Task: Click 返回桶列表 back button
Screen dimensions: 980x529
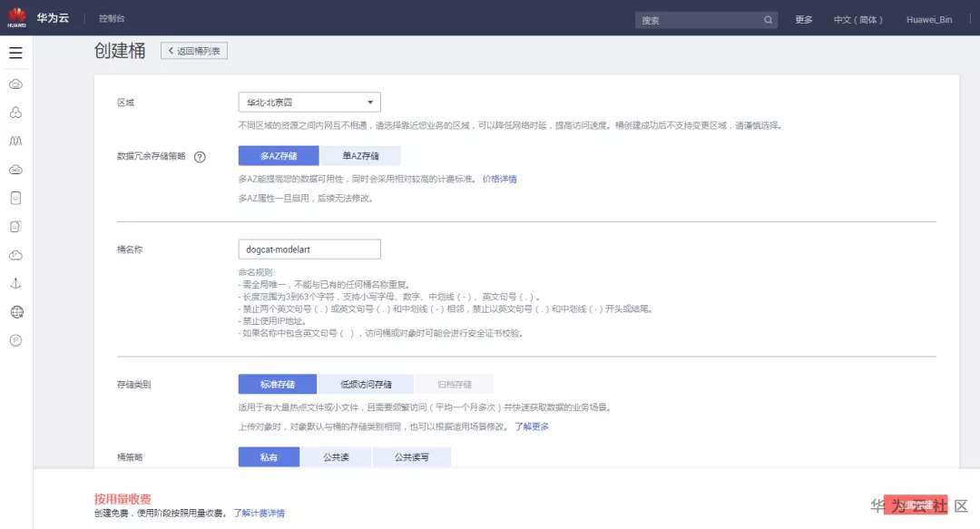Action: [x=194, y=51]
